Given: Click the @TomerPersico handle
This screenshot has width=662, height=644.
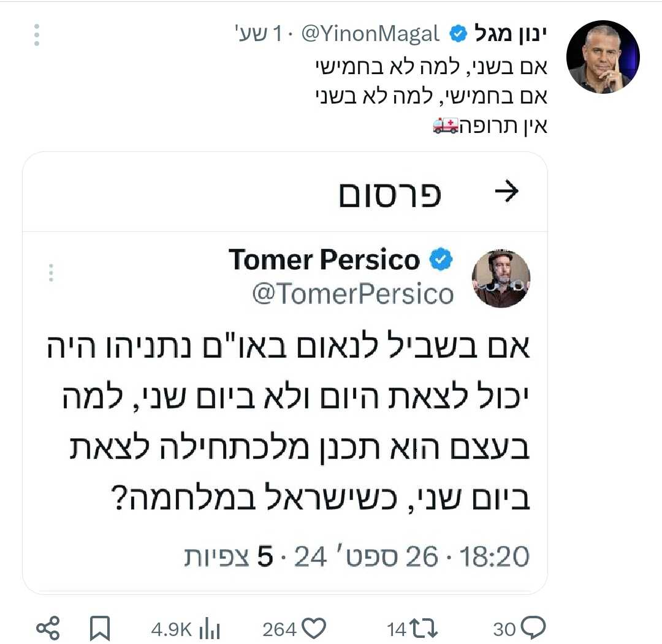Looking at the screenshot, I should [352, 294].
